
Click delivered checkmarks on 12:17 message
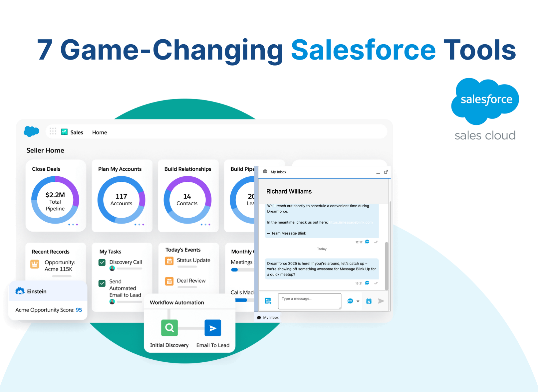pyautogui.click(x=376, y=242)
